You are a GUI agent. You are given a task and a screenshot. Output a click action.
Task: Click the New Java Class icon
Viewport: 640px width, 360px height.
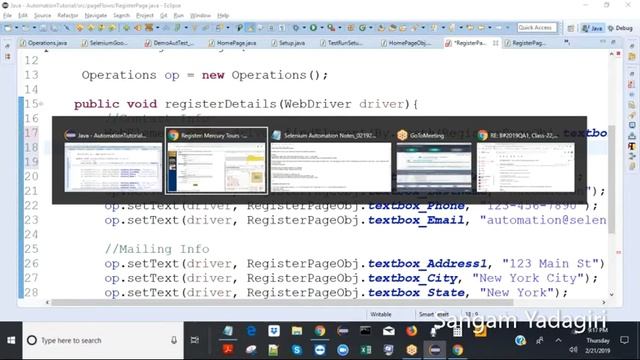[x=362, y=28]
